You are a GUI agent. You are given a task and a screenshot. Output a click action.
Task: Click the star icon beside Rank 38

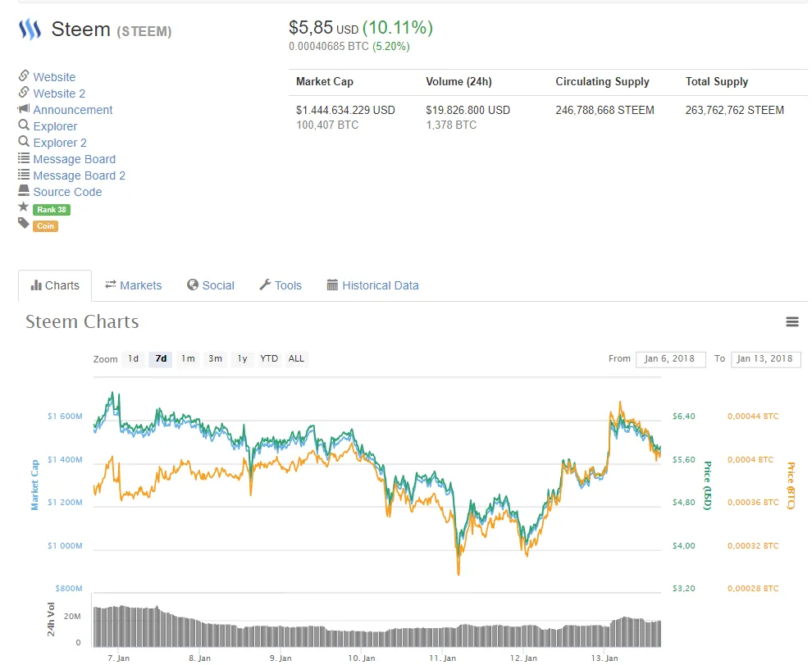[23, 207]
